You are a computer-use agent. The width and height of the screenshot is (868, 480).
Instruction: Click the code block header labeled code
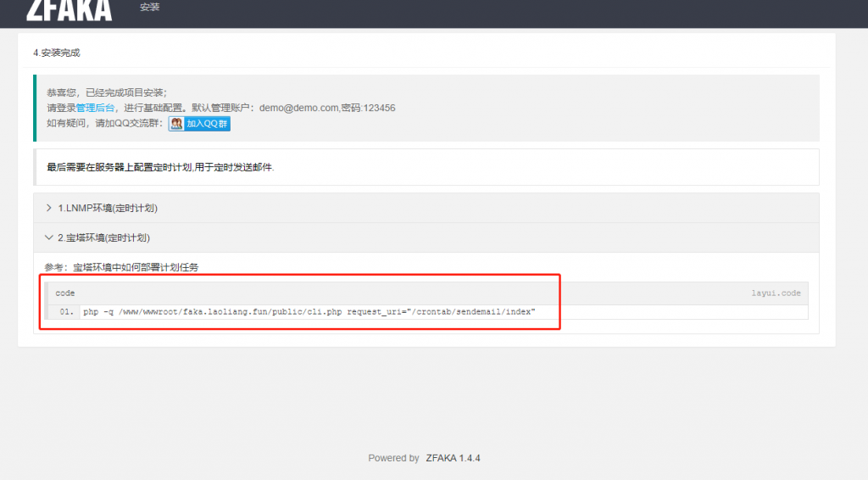(x=65, y=293)
